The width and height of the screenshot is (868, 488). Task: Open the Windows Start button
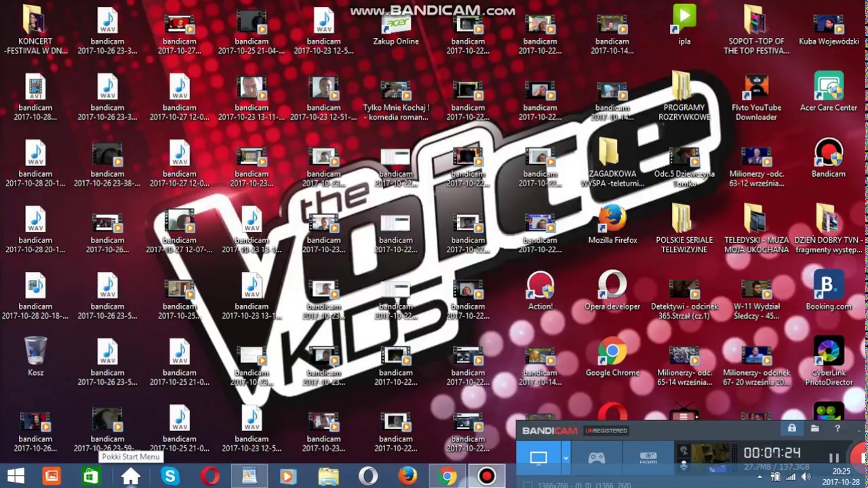coord(15,476)
